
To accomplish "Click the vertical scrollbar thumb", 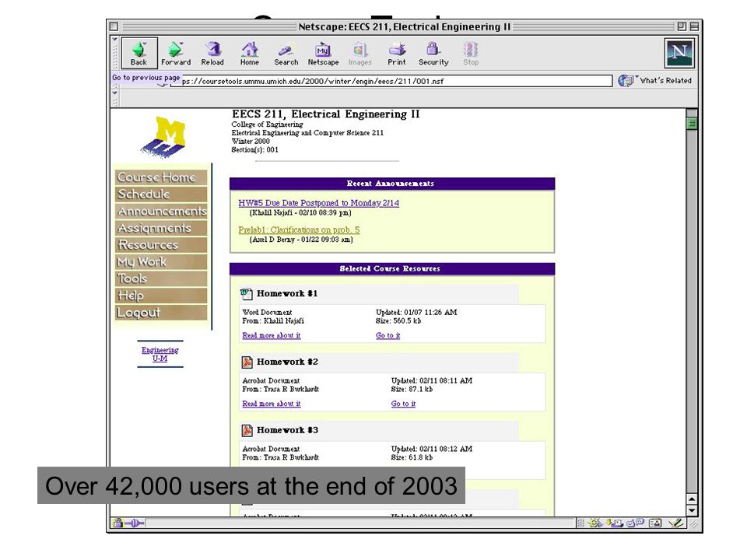I will tap(692, 124).
